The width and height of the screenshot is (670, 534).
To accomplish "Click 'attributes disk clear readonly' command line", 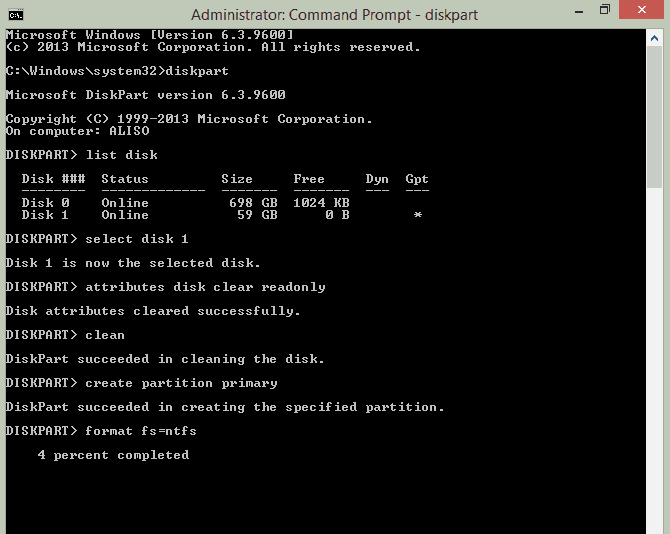I will [x=166, y=287].
